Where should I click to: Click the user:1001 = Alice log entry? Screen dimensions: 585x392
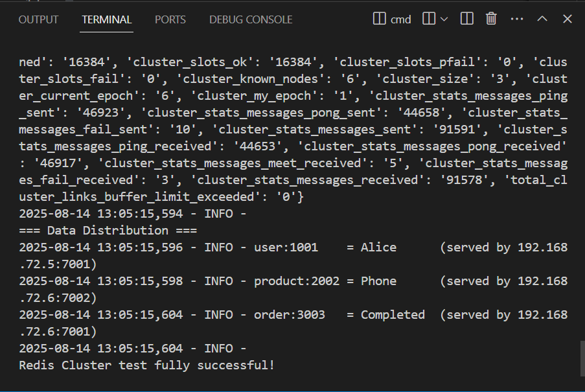point(293,255)
